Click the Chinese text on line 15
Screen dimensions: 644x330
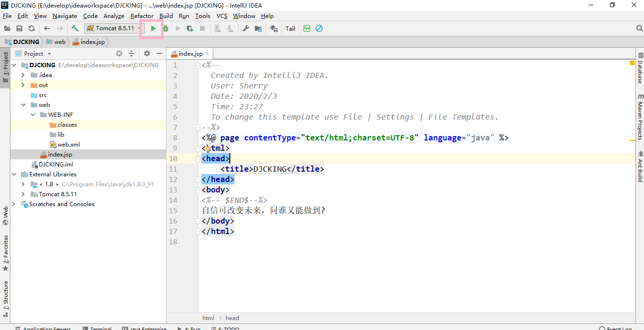(263, 210)
